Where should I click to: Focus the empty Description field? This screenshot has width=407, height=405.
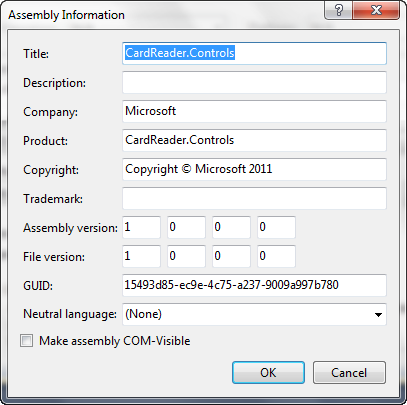254,82
